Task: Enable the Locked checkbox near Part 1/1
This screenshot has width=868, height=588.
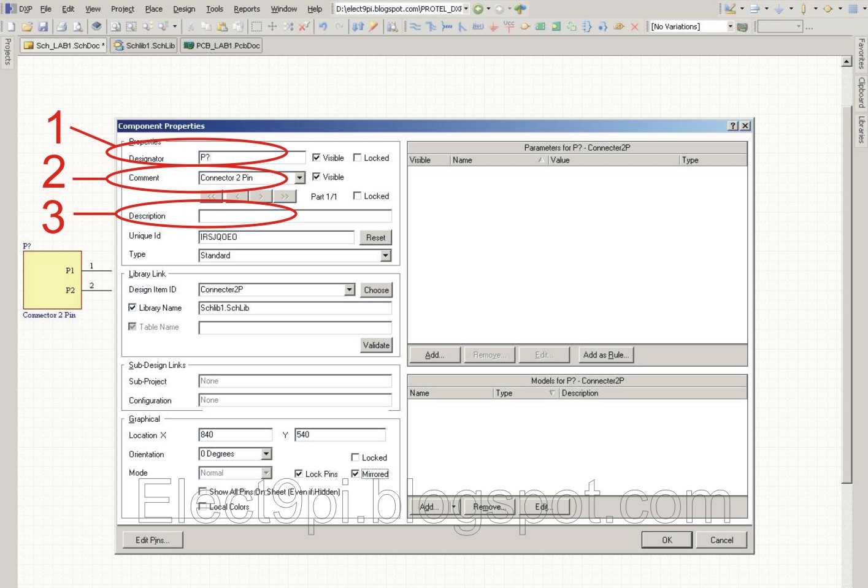Action: point(356,196)
